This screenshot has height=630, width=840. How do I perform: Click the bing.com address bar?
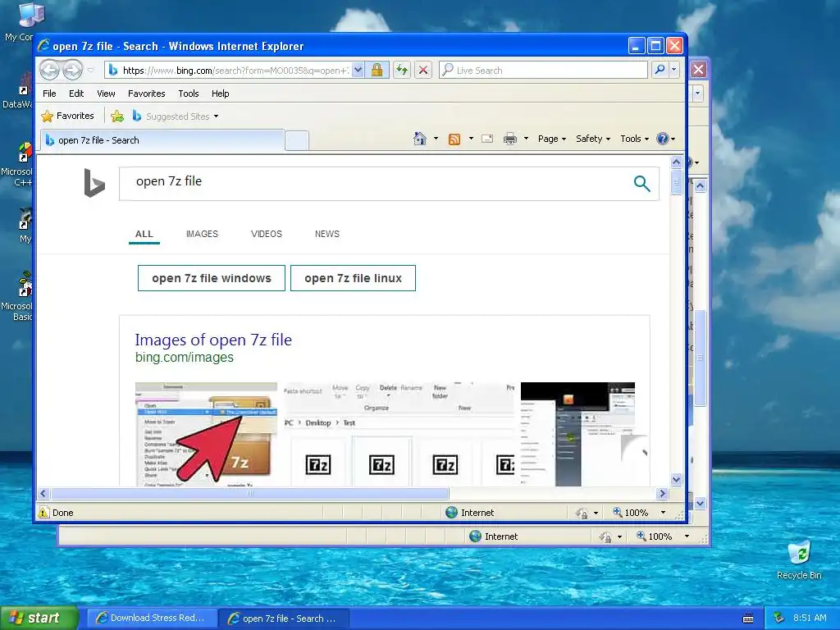pos(229,71)
